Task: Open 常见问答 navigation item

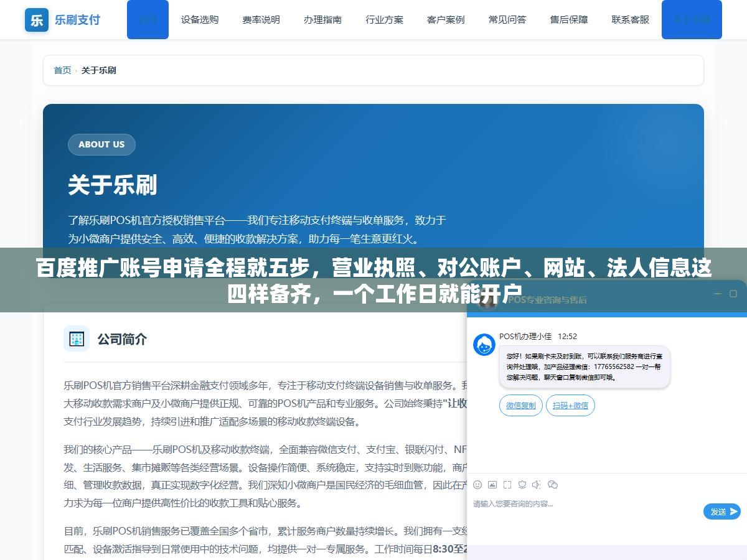Action: (507, 19)
